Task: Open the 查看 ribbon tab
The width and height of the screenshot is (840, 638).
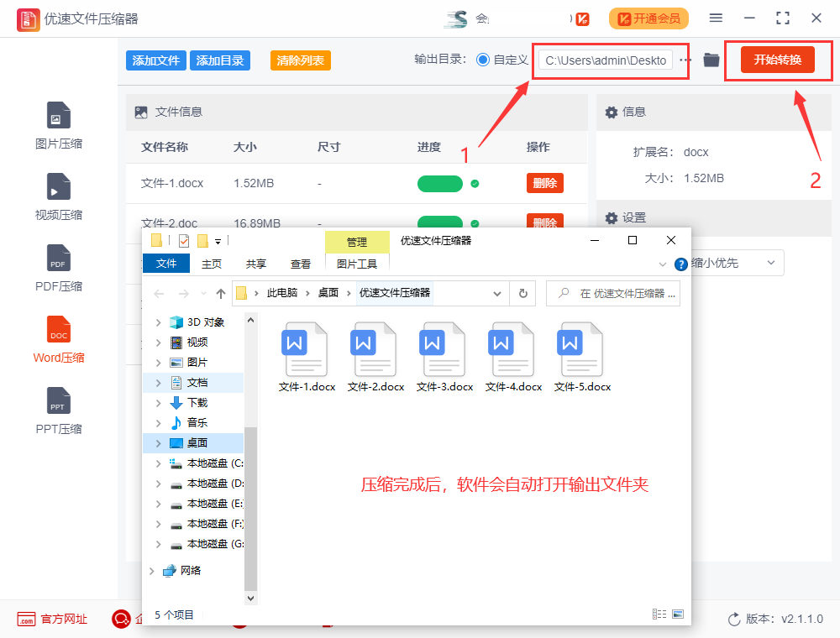Action: (x=301, y=264)
